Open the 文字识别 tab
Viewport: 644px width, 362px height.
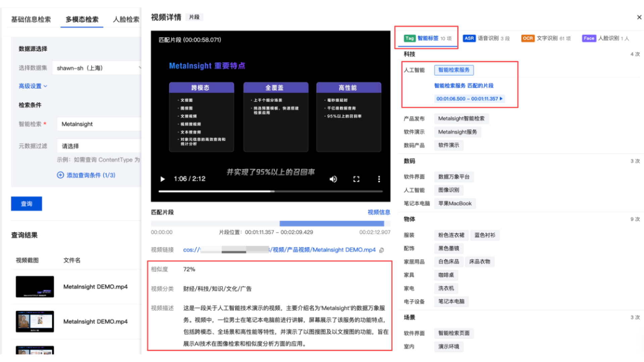point(546,38)
